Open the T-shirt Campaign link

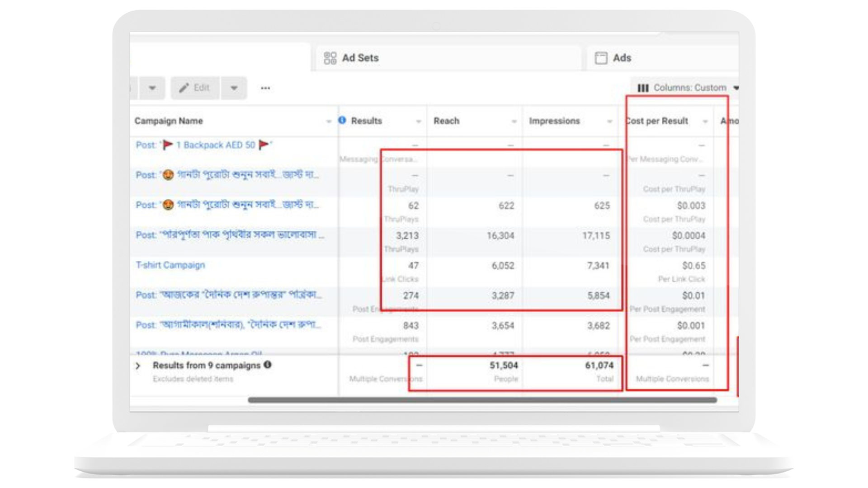tap(170, 265)
